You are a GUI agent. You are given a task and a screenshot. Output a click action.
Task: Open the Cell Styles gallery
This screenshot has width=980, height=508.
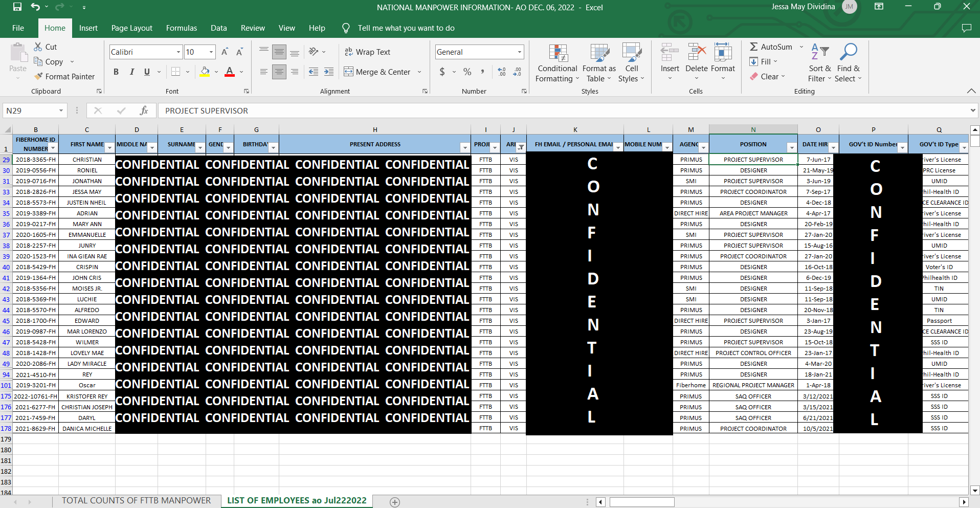pyautogui.click(x=632, y=63)
